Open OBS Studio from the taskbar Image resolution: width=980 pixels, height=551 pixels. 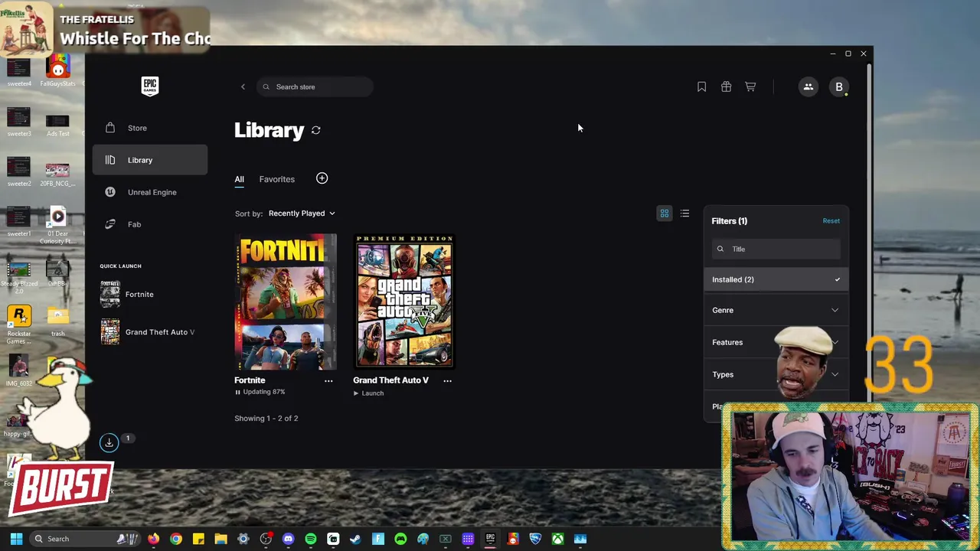click(266, 539)
